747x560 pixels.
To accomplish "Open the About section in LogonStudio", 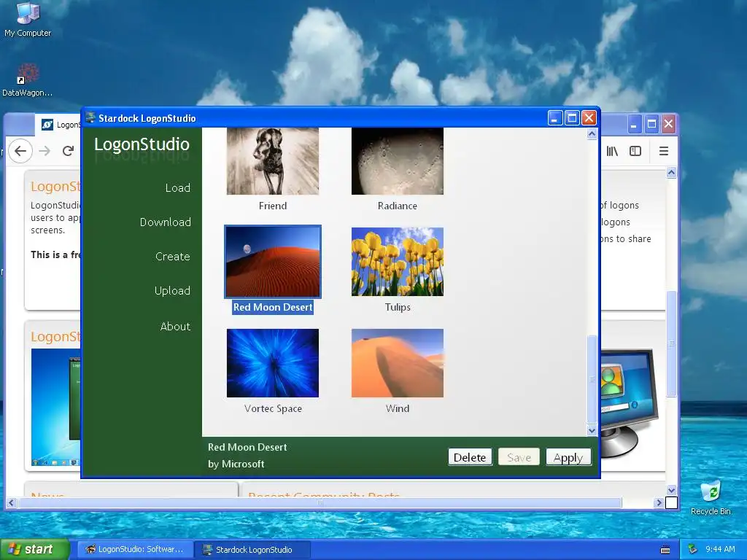I will tap(175, 327).
